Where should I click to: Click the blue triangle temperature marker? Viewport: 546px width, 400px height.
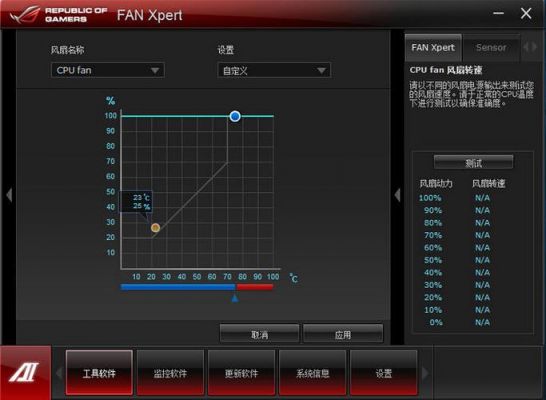click(235, 298)
